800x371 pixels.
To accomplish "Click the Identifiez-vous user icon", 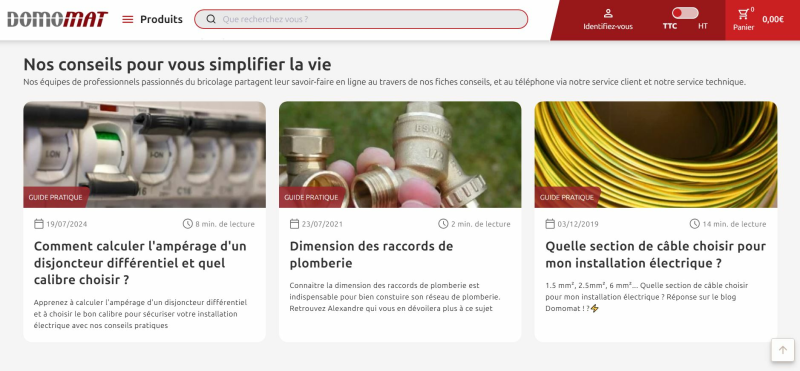I will pyautogui.click(x=608, y=14).
